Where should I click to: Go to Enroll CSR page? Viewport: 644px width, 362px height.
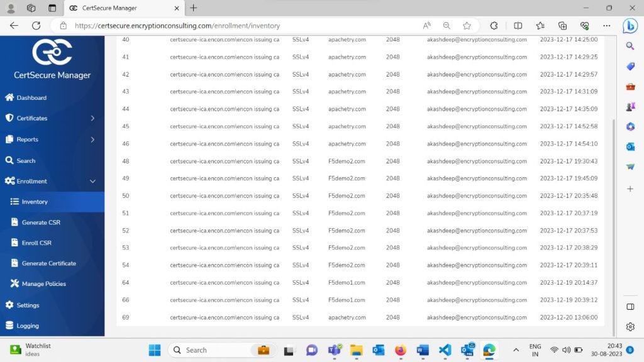[x=36, y=243]
